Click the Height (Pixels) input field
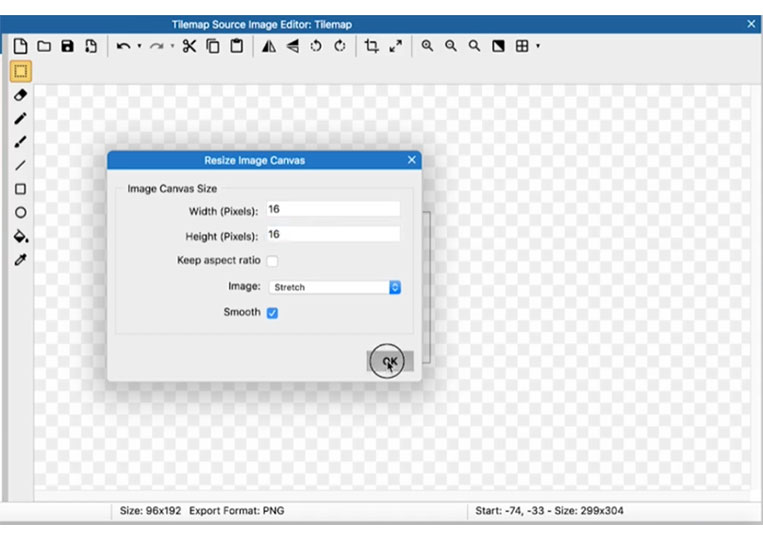 [x=333, y=234]
